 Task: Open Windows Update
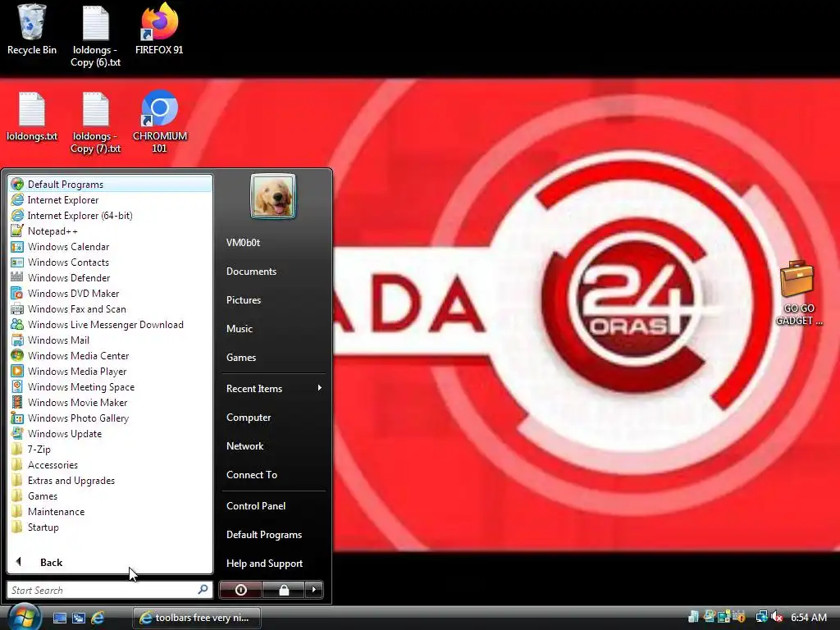click(x=110, y=433)
